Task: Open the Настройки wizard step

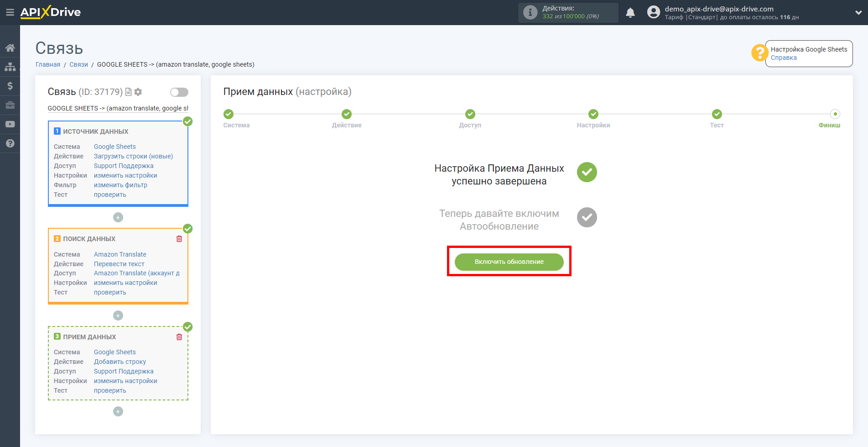Action: pyautogui.click(x=593, y=114)
